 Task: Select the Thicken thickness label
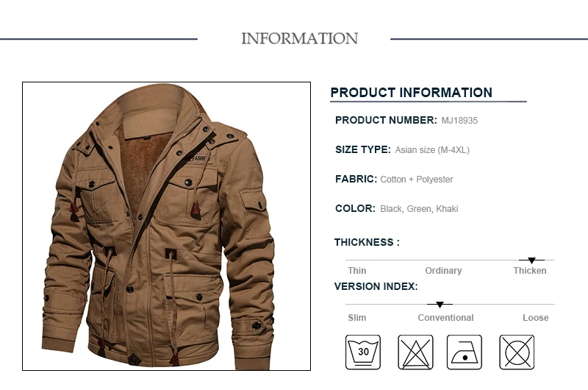click(529, 271)
